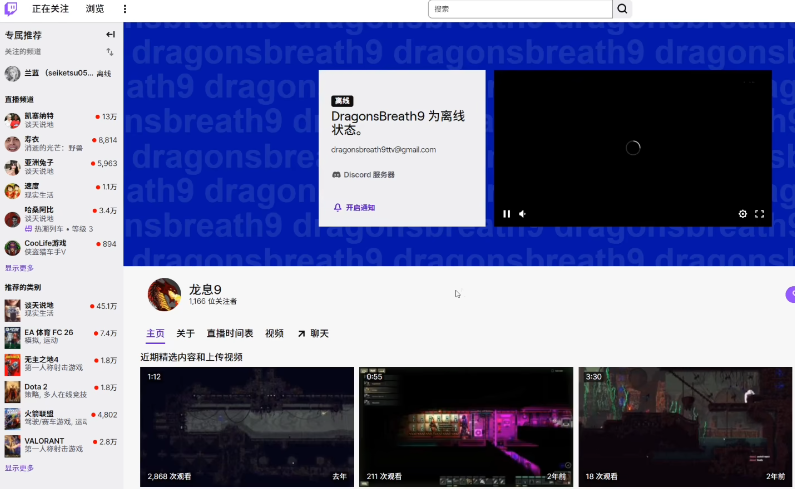Image resolution: width=795 pixels, height=489 pixels.
Task: Click the 龙息9 channel avatar
Action: tap(164, 294)
